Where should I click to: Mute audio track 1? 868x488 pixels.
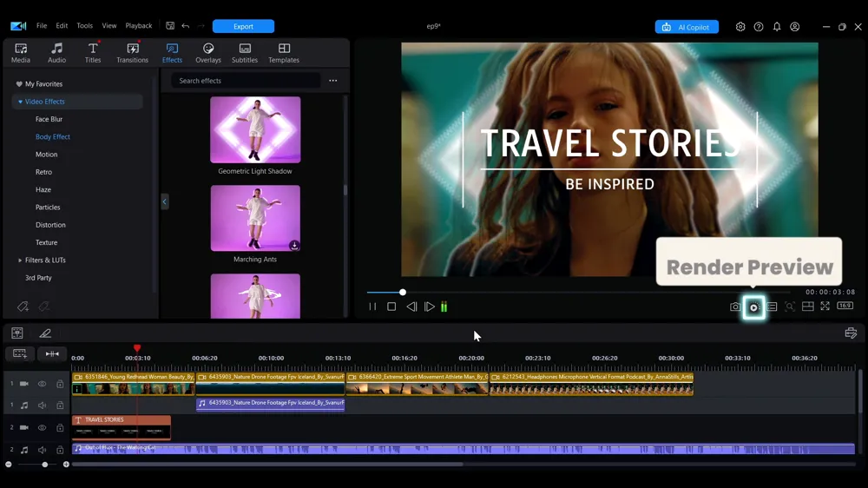pos(42,406)
